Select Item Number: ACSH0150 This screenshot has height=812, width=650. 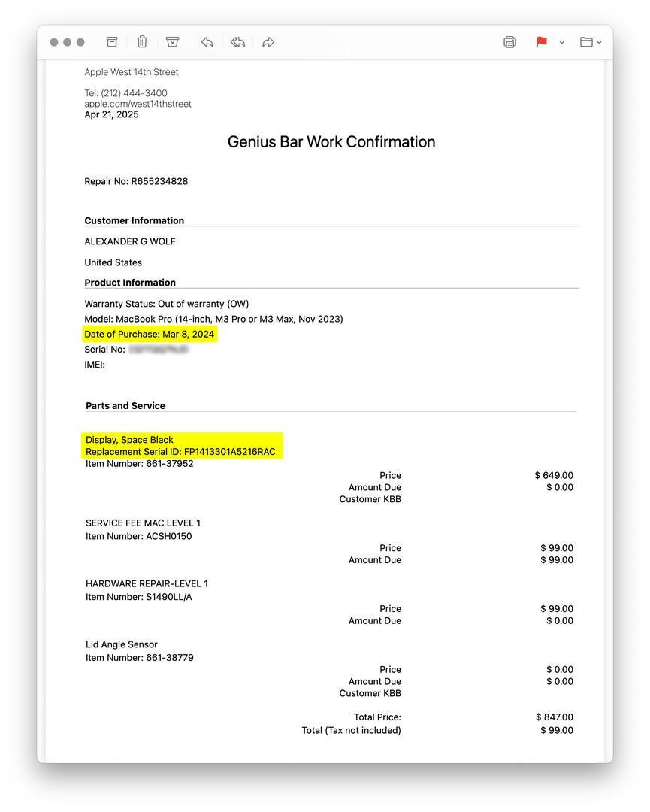(x=139, y=537)
